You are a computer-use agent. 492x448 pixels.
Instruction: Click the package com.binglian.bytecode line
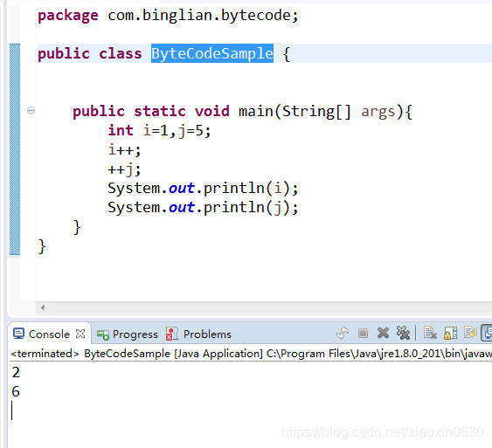(168, 16)
